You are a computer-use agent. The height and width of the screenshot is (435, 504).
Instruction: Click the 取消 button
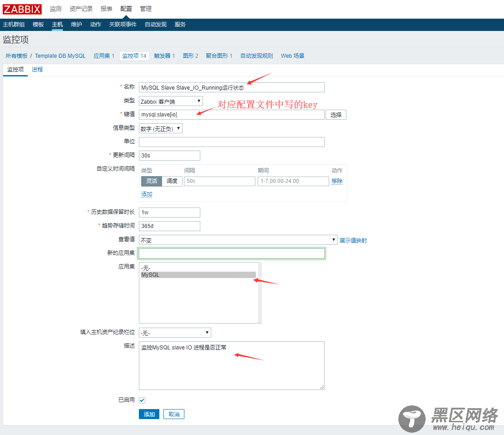tap(174, 414)
